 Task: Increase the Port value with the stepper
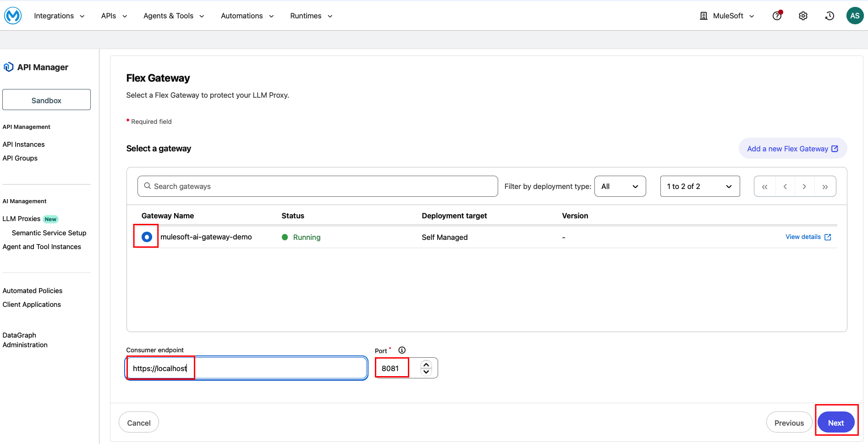point(426,365)
